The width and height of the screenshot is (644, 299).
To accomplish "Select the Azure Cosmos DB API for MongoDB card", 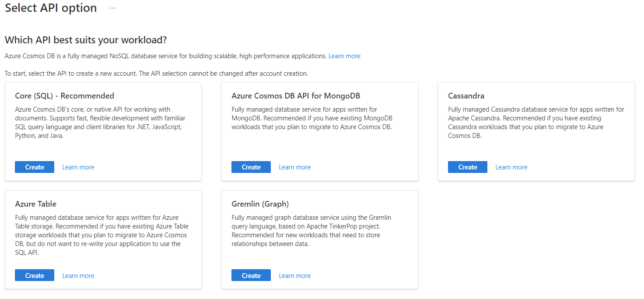I will tap(319, 131).
